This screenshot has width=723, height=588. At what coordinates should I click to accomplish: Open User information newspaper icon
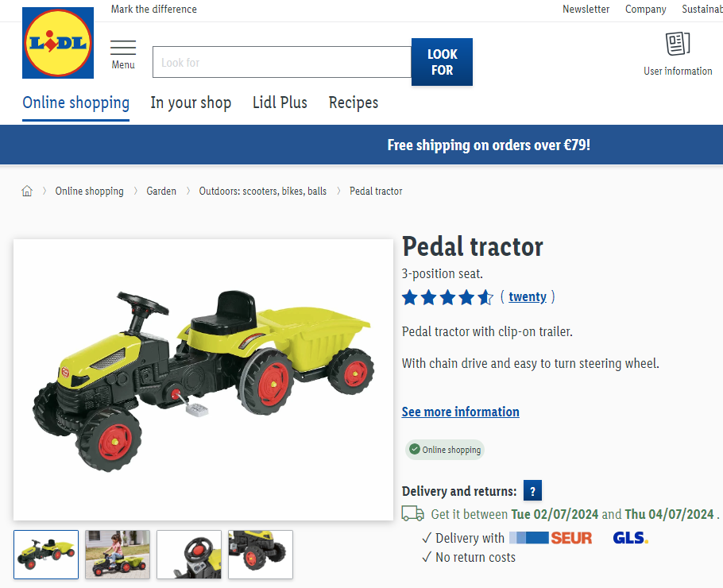point(678,44)
